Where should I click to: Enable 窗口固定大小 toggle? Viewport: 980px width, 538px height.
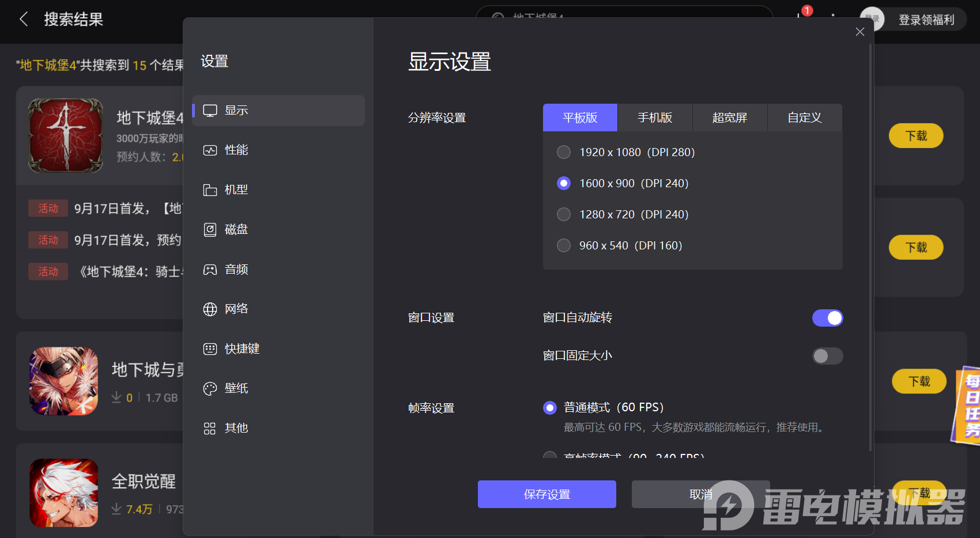coord(827,356)
